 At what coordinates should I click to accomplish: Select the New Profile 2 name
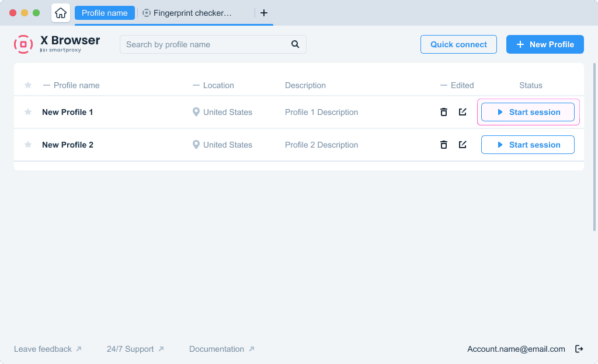(x=68, y=145)
